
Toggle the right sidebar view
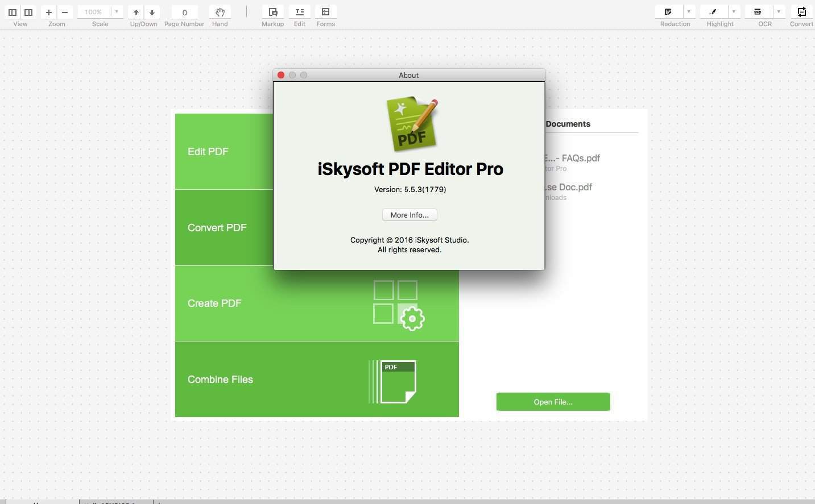28,12
